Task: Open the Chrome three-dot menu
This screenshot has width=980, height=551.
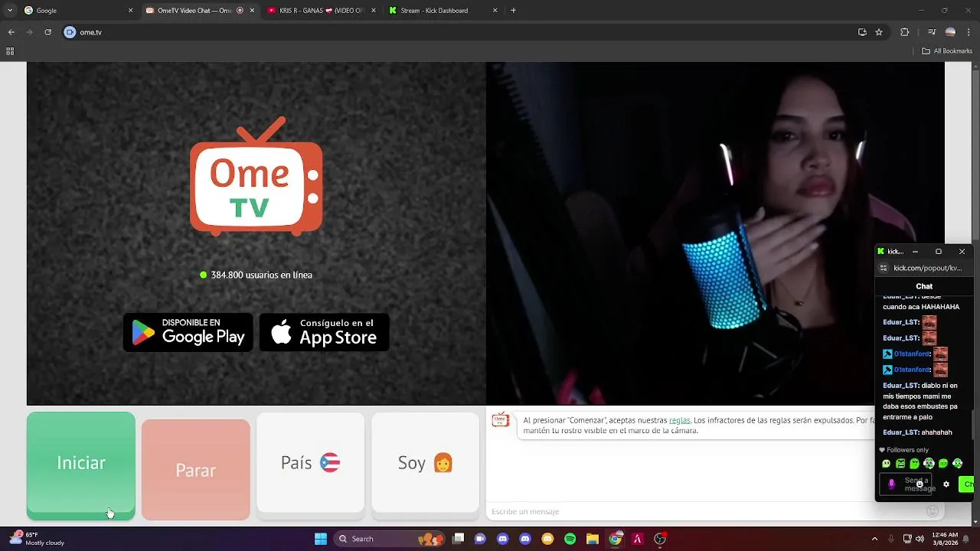Action: pyautogui.click(x=969, y=32)
